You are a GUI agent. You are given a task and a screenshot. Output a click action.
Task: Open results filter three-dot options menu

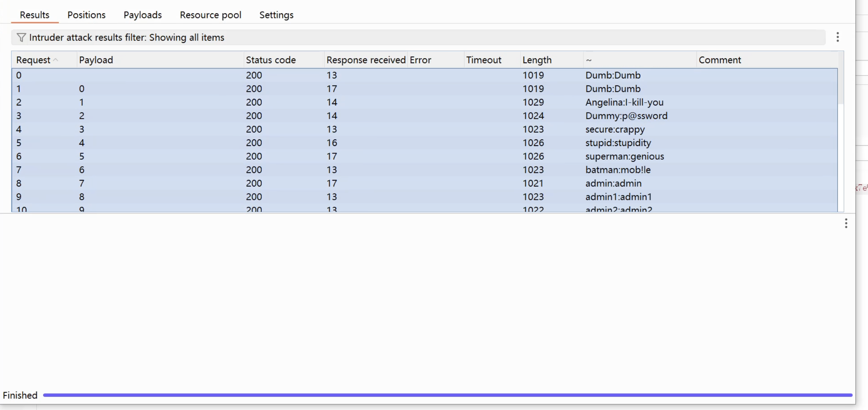pyautogui.click(x=837, y=37)
